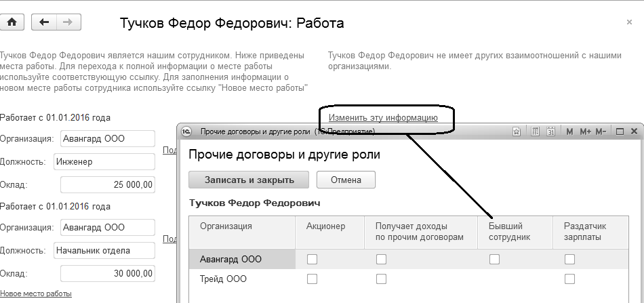The width and height of the screenshot is (644, 303).
Task: Add dialog to favorites star icon
Action: pos(516,132)
